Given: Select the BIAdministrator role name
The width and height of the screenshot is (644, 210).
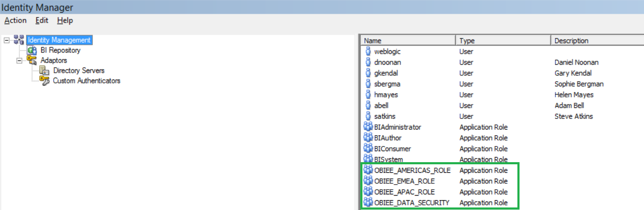Looking at the screenshot, I should tap(398, 127).
